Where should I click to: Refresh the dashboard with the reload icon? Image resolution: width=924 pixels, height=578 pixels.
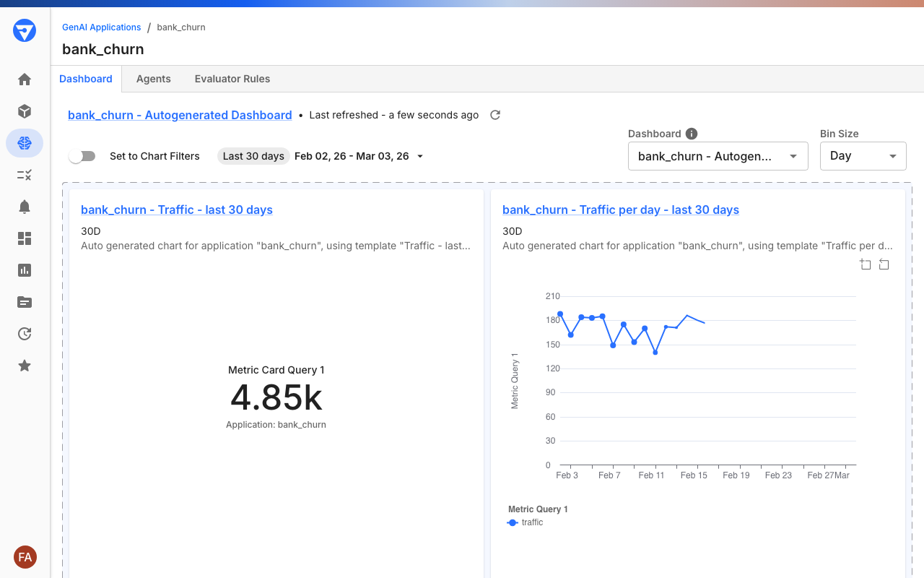point(494,115)
